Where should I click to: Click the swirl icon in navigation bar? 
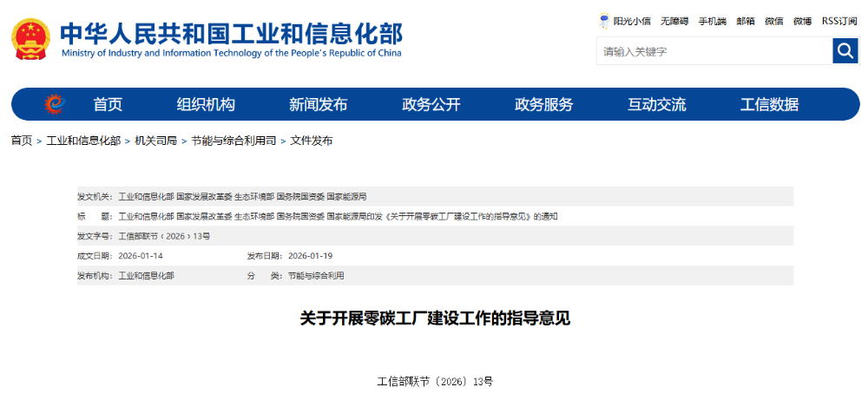point(55,104)
